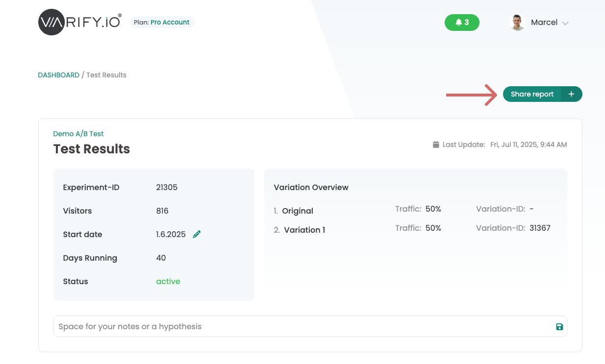The height and width of the screenshot is (364, 605).
Task: Select the Original variation row
Action: (297, 211)
